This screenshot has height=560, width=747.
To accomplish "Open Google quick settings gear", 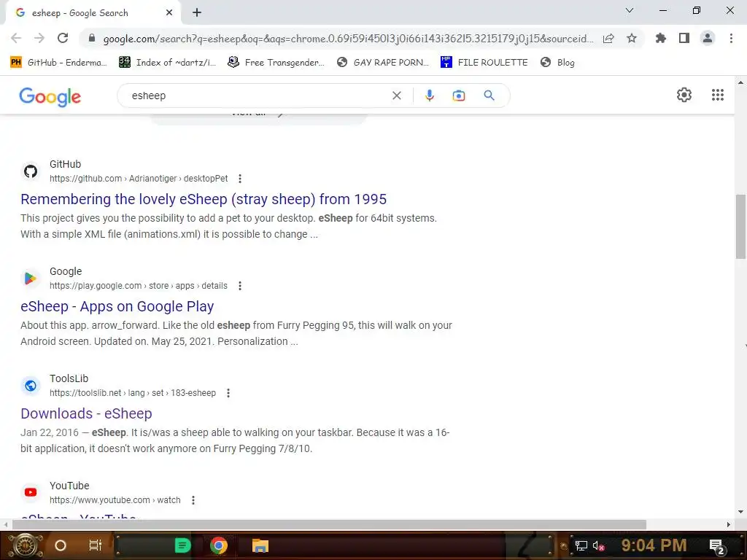I will 684,95.
